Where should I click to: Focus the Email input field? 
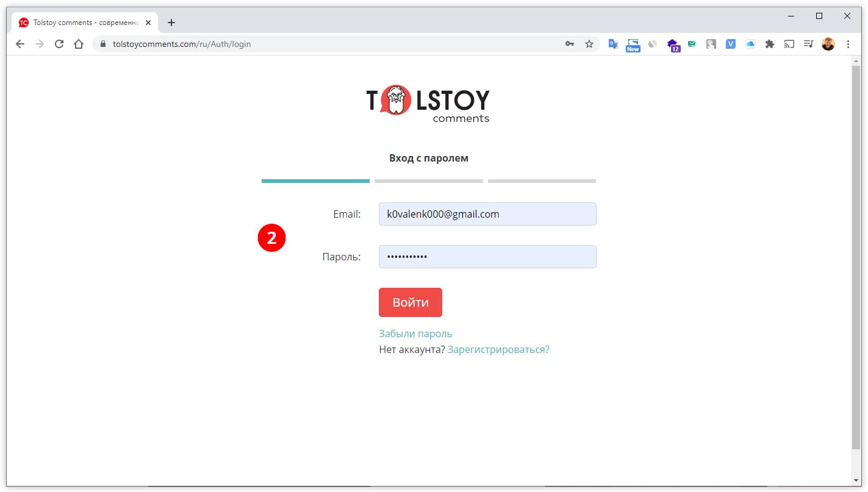(487, 214)
